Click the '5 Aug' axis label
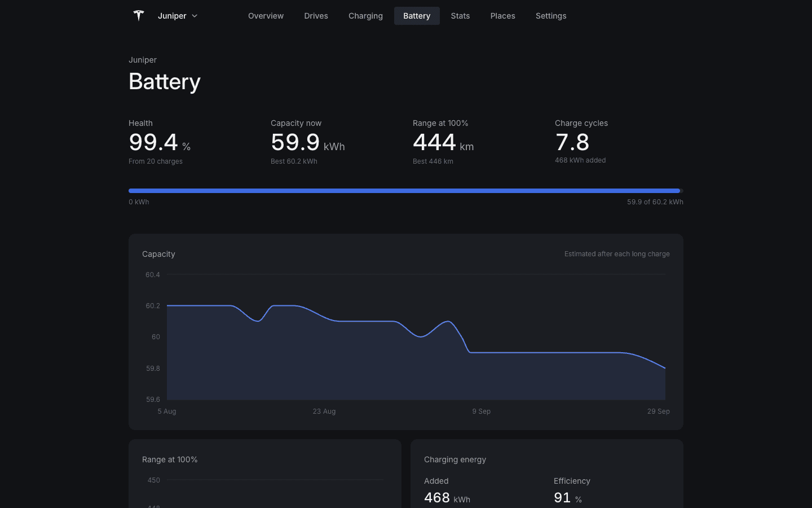This screenshot has height=508, width=812. (167, 411)
